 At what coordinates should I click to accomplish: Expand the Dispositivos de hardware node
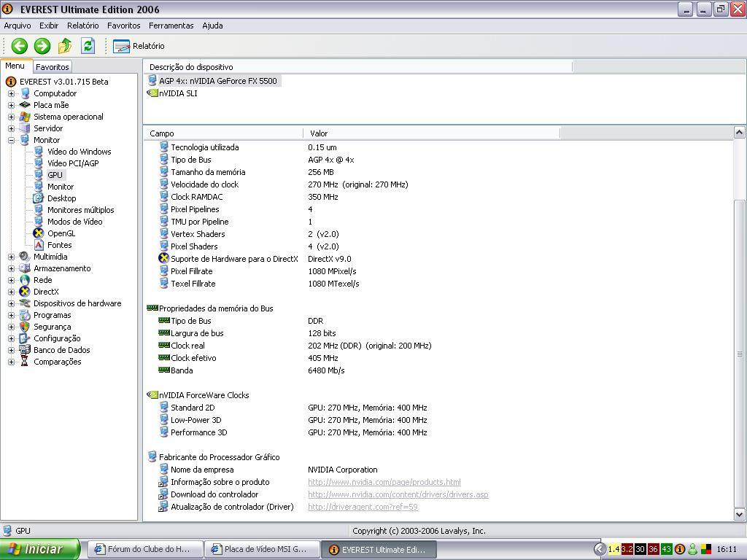tap(11, 303)
